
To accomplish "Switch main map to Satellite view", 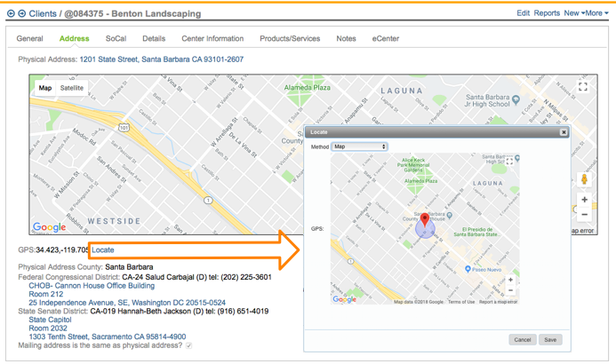I will [x=72, y=88].
